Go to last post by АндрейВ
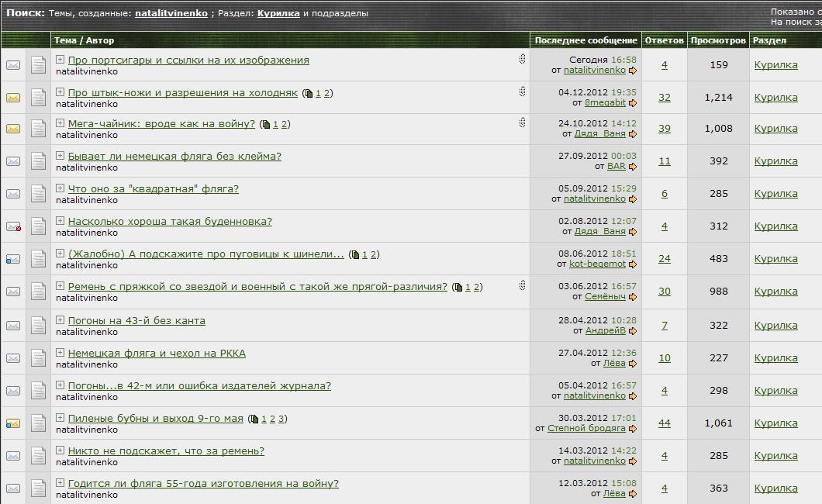 click(x=633, y=331)
